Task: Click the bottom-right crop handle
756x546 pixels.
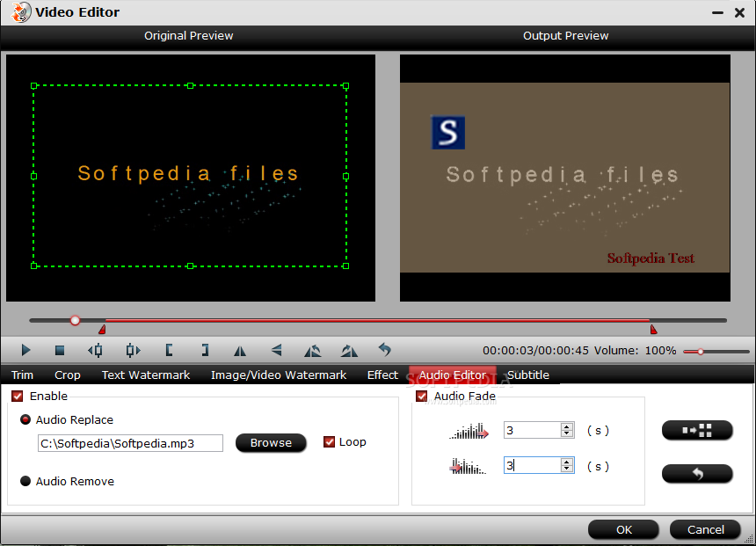Action: point(345,266)
